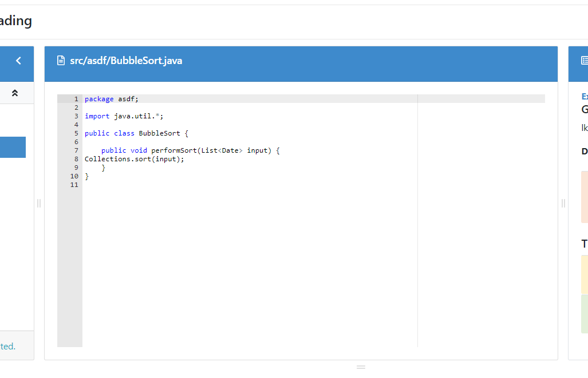
Task: Click the double up chevron in the left panel
Action: point(15,93)
